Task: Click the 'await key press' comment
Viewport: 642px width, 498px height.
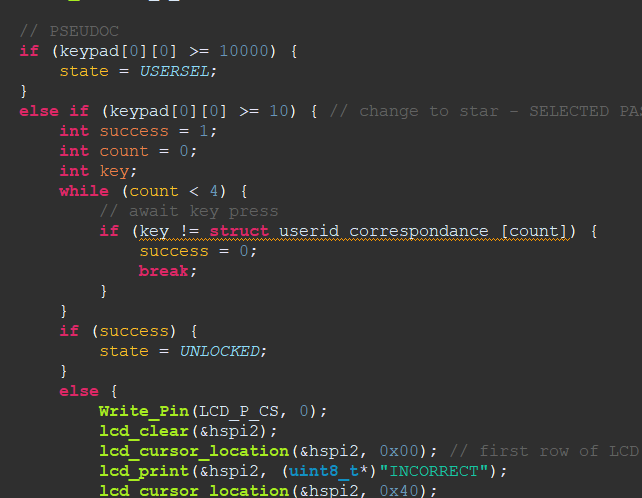Action: (x=188, y=211)
